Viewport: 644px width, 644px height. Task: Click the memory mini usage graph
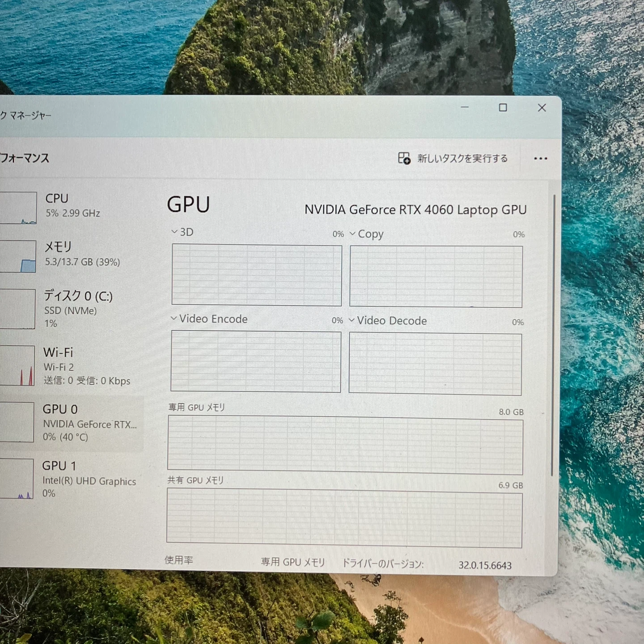[18, 257]
